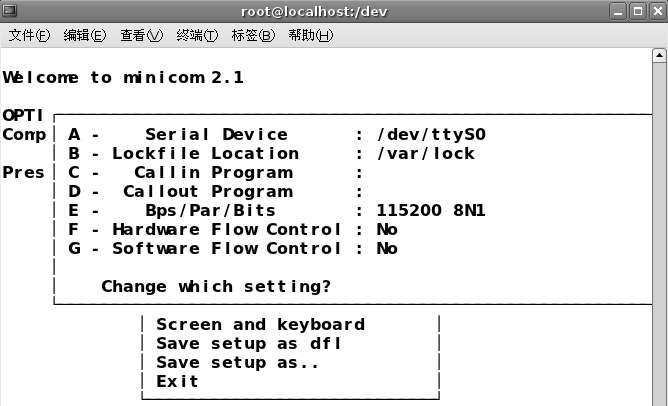668x406 pixels.
Task: Choose Screen and keyboard option
Action: [x=260, y=325]
